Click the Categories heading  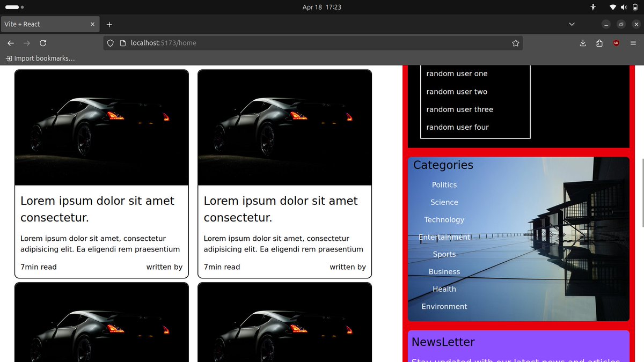tap(443, 165)
